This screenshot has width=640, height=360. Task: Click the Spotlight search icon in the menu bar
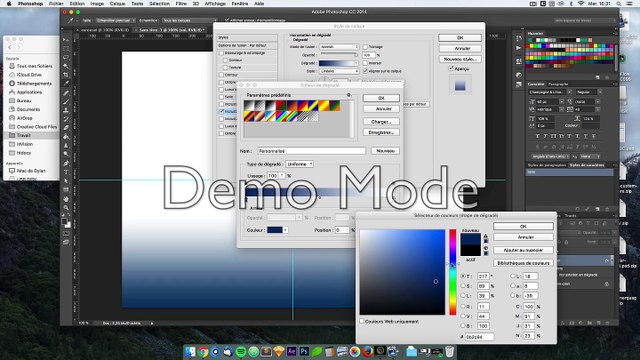click(x=619, y=4)
